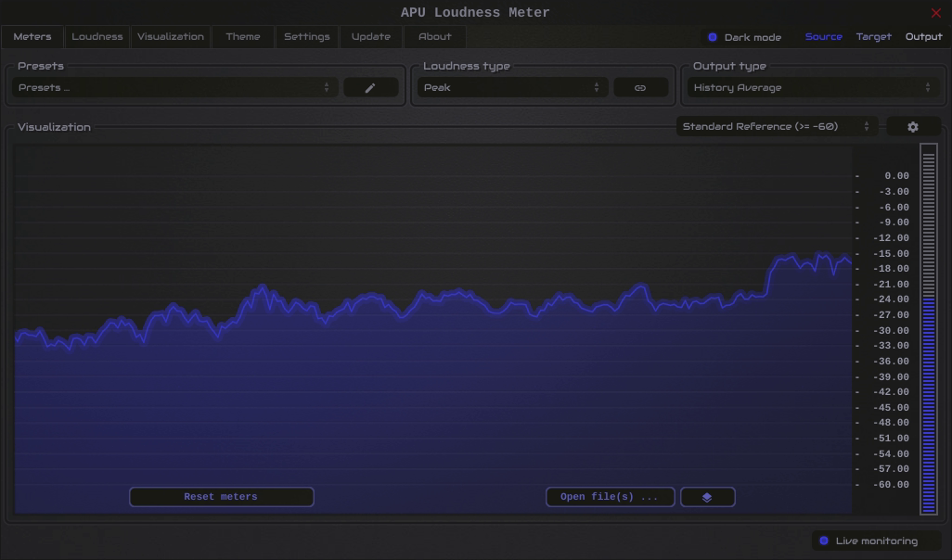Click the layers icon next to Open file(s)

707,497
